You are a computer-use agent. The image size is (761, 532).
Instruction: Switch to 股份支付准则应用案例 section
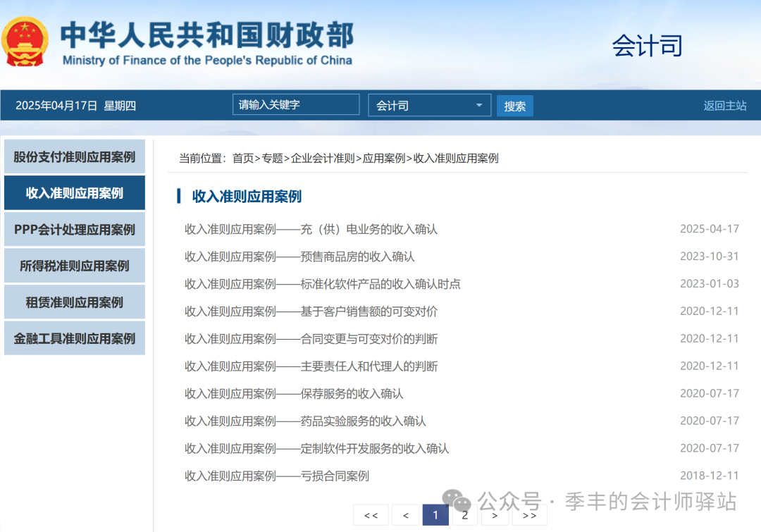[x=74, y=156]
